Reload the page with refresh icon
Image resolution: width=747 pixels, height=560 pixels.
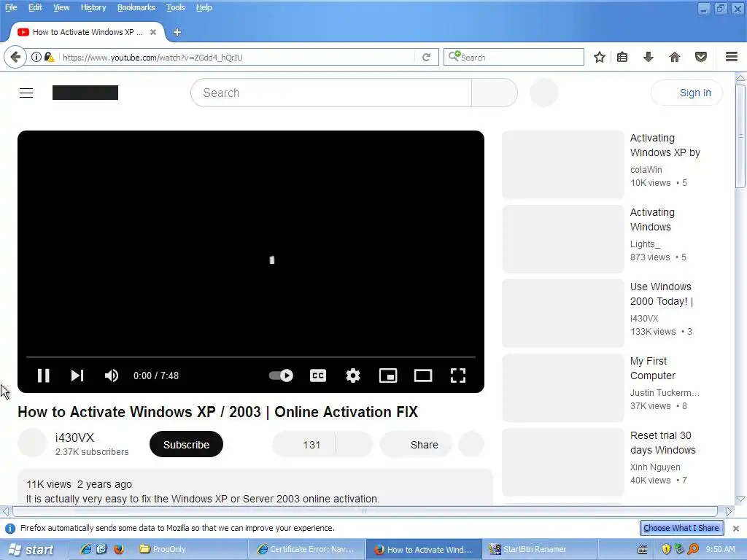click(x=426, y=57)
